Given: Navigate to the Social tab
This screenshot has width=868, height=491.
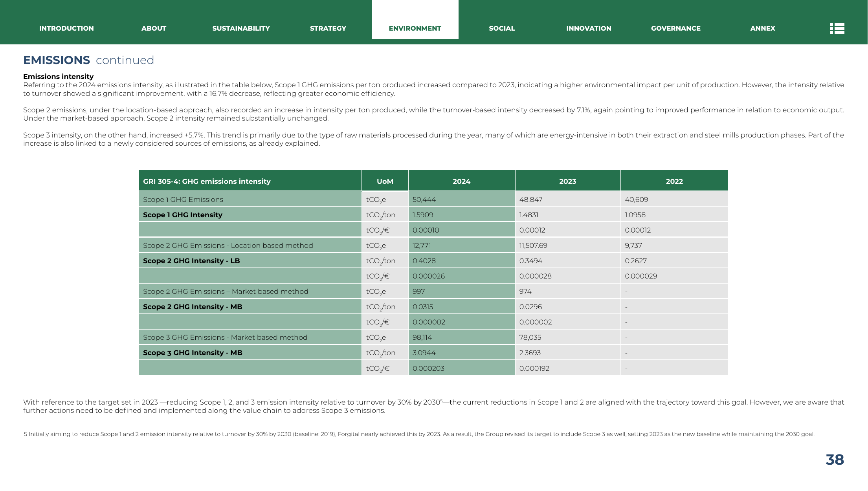Looking at the screenshot, I should [x=502, y=28].
